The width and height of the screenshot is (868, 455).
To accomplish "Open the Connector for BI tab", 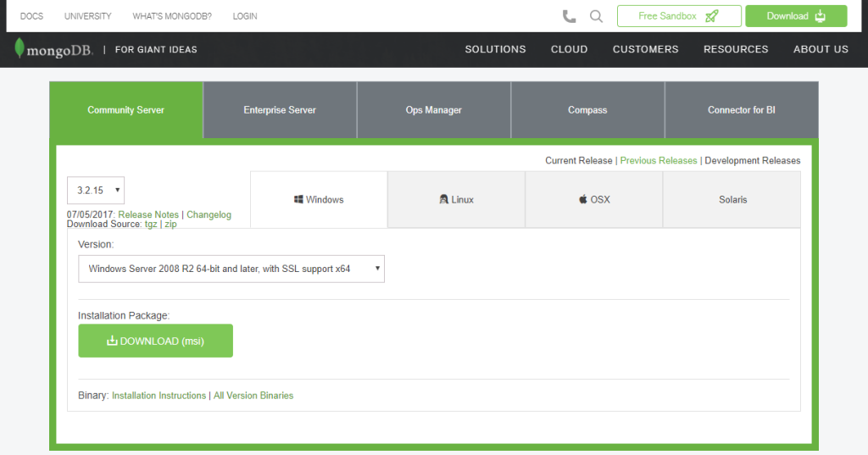I will (741, 109).
